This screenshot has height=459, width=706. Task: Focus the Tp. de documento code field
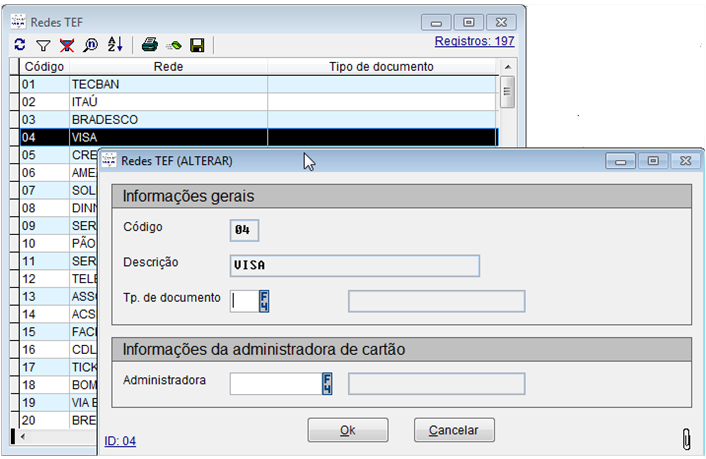pyautogui.click(x=244, y=301)
